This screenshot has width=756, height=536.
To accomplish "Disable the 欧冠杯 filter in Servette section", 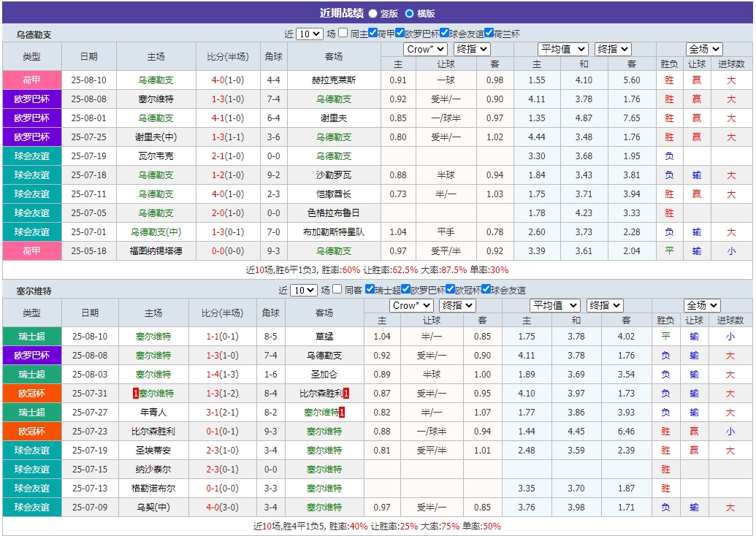I will [448, 289].
